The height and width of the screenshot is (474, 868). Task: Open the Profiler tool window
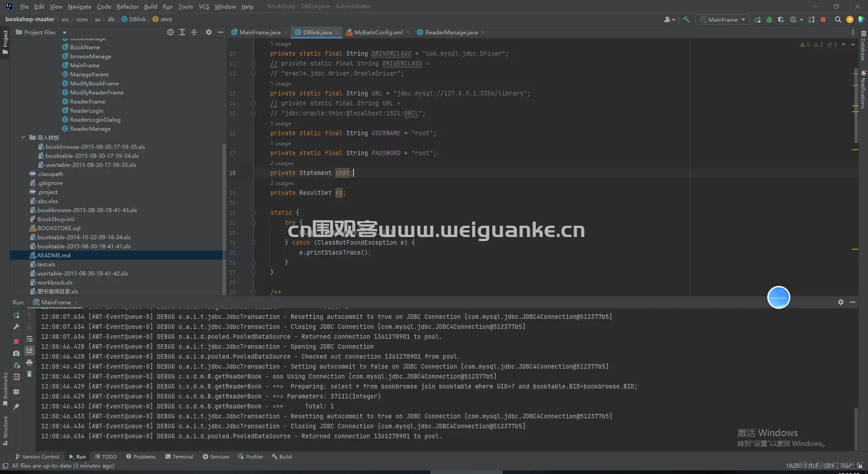250,457
